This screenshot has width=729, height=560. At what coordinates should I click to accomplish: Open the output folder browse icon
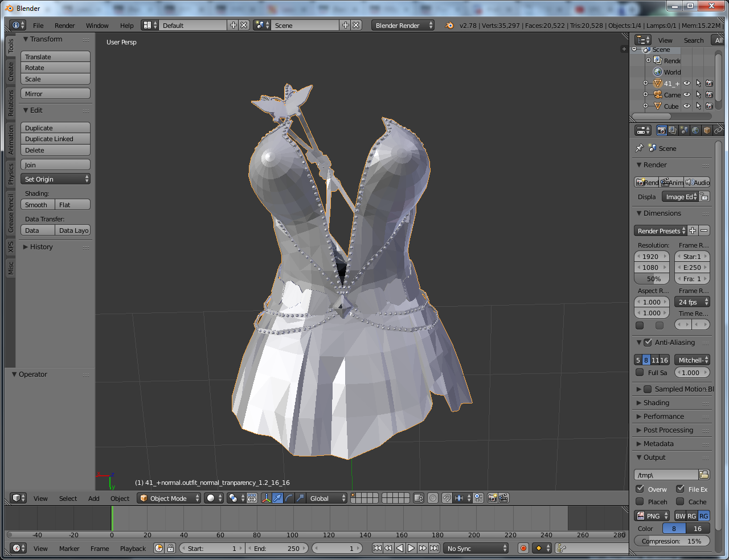click(704, 475)
